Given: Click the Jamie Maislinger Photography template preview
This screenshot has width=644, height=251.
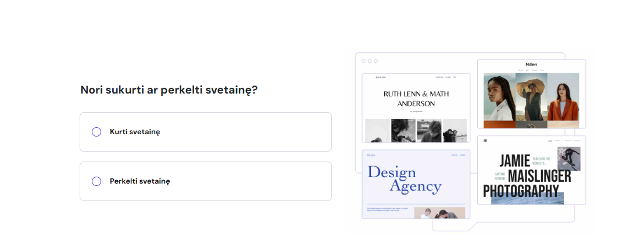Looking at the screenshot, I should click(531, 170).
